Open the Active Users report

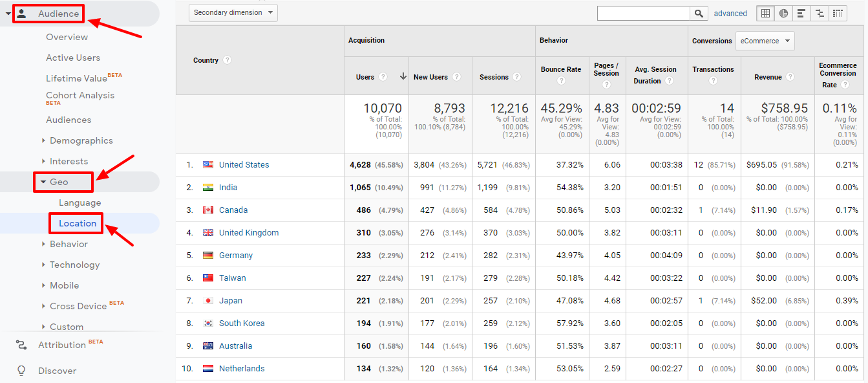(73, 58)
